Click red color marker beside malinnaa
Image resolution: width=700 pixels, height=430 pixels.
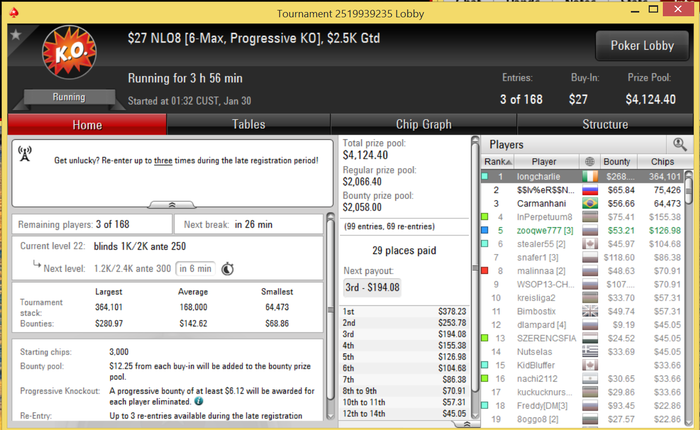click(x=484, y=271)
